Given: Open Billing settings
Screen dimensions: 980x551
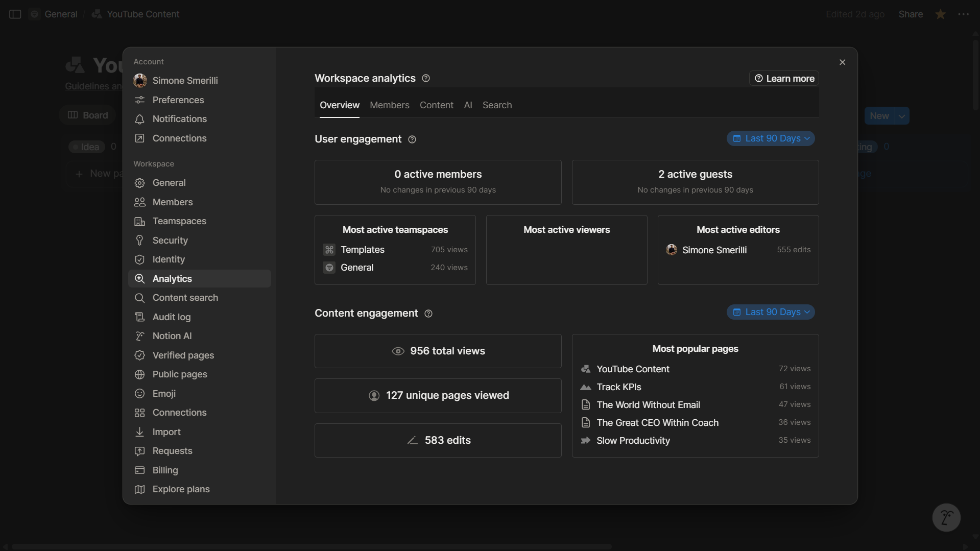Looking at the screenshot, I should click(164, 470).
